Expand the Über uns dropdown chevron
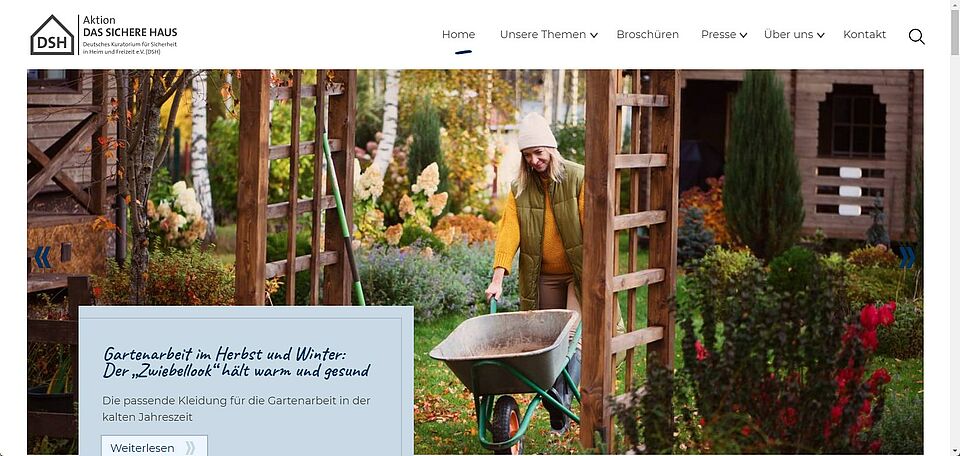This screenshot has height=456, width=960. (820, 36)
